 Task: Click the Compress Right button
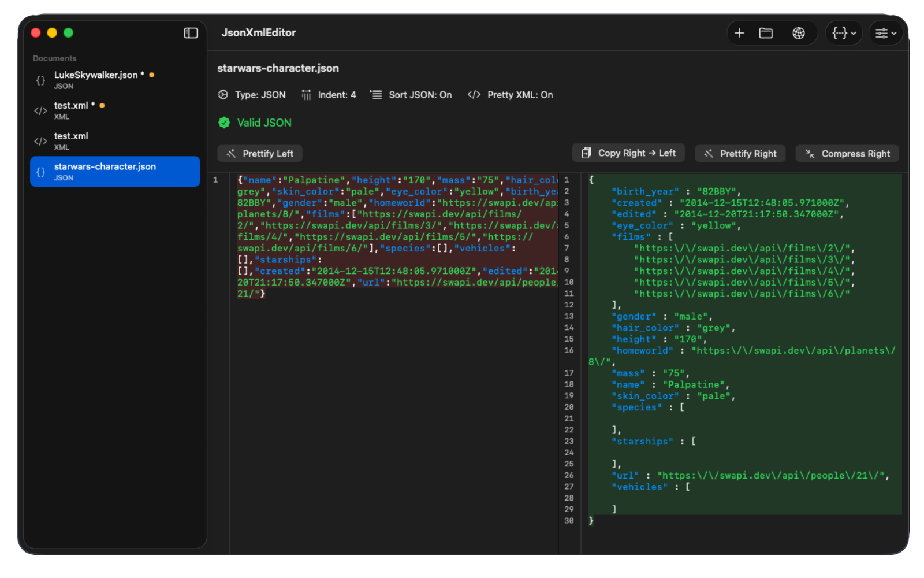[847, 153]
